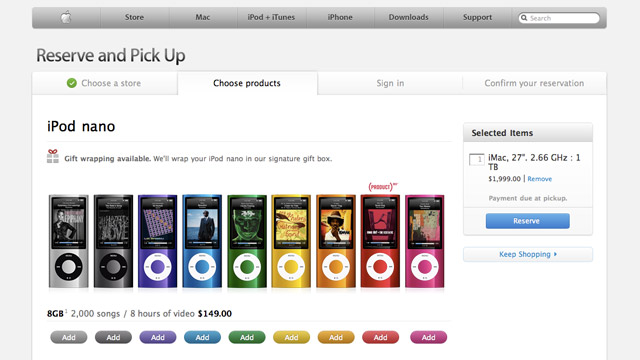
Task: Click Keep Shopping
Action: coord(527,254)
